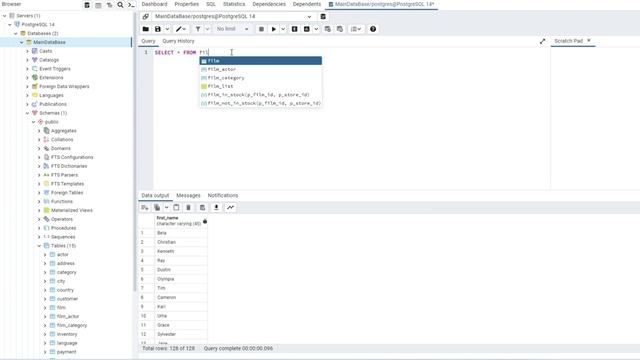640x360 pixels.
Task: Open the Macros menu icon
Action: click(x=356, y=29)
